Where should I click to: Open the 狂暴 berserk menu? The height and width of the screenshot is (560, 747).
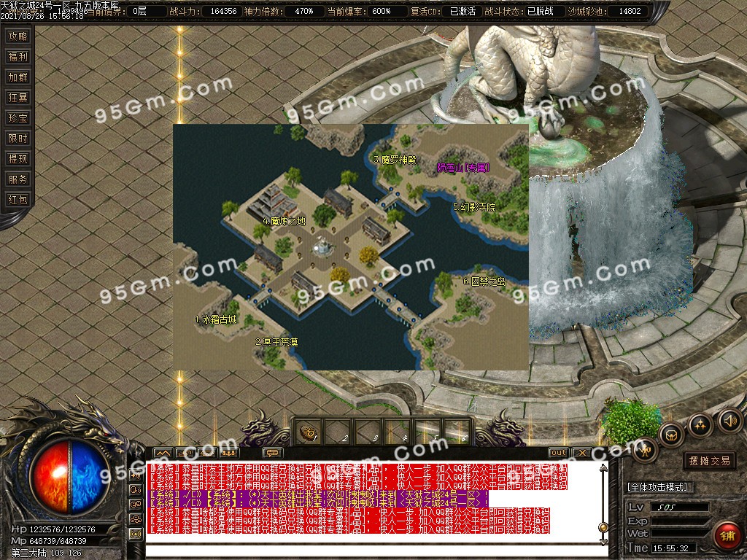click(18, 98)
